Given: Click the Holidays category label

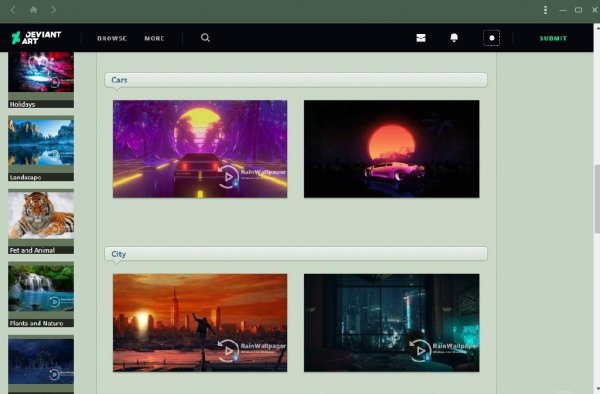Looking at the screenshot, I should pos(22,104).
